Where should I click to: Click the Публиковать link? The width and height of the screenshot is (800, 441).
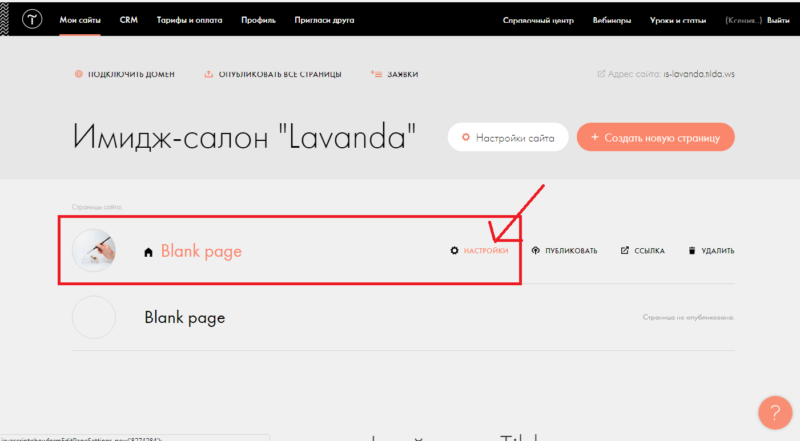point(571,251)
